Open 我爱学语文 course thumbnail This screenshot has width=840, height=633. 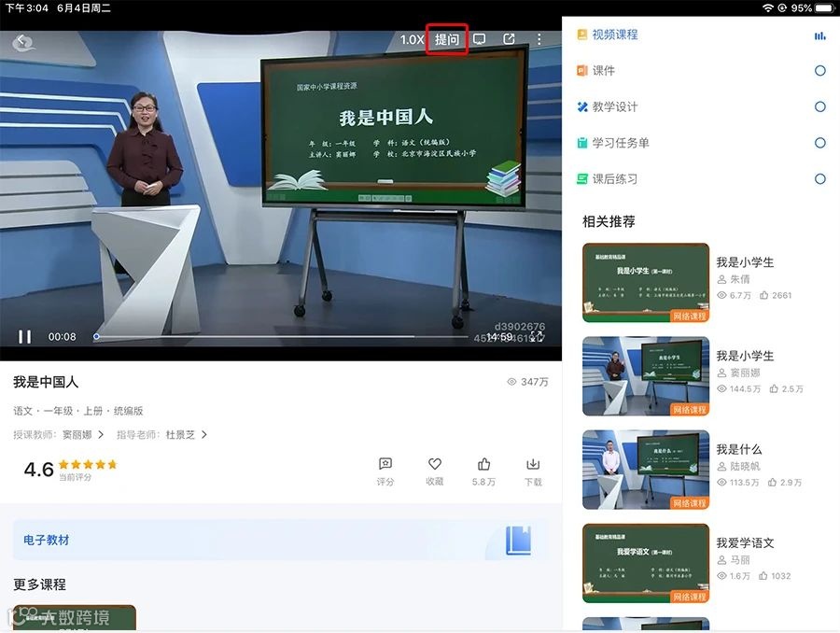(646, 563)
